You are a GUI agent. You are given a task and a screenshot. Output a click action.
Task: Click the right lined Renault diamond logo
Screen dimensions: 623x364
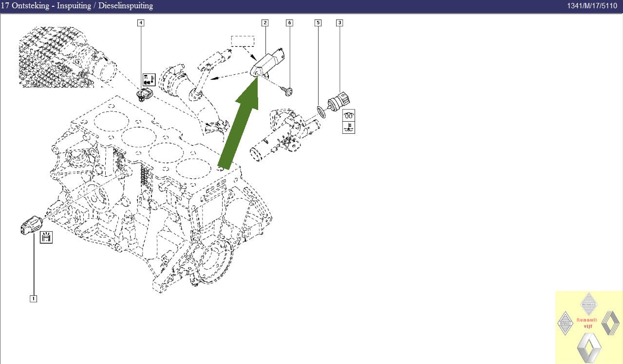610,323
